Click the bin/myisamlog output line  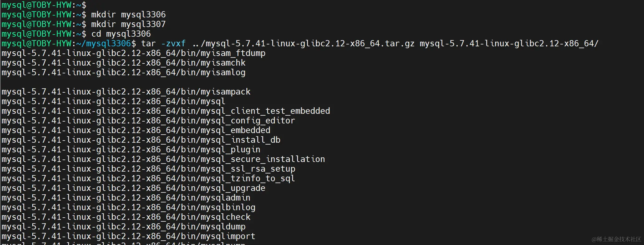click(x=124, y=72)
